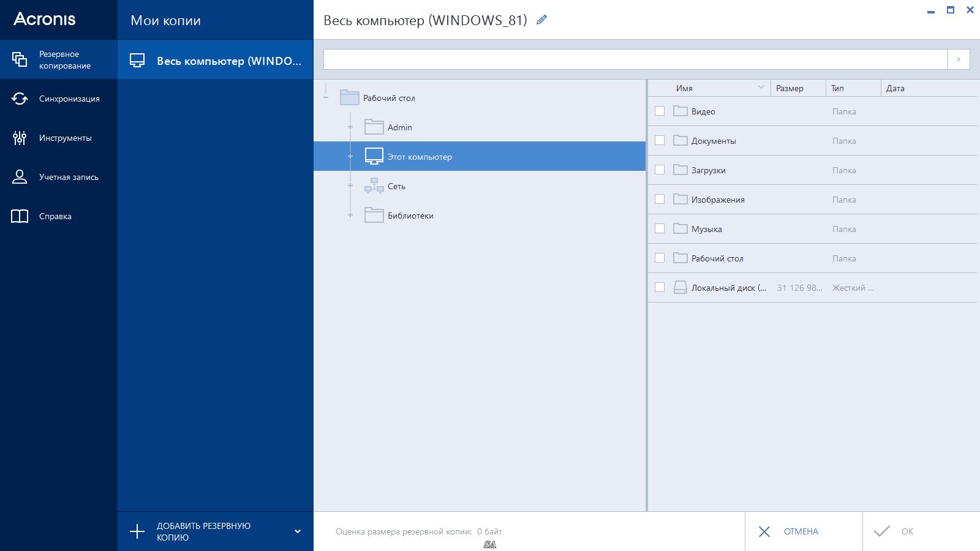The image size is (980, 551).
Task: Click the backup title Весь компьютер (WINDOWS_81)
Action: (x=425, y=20)
